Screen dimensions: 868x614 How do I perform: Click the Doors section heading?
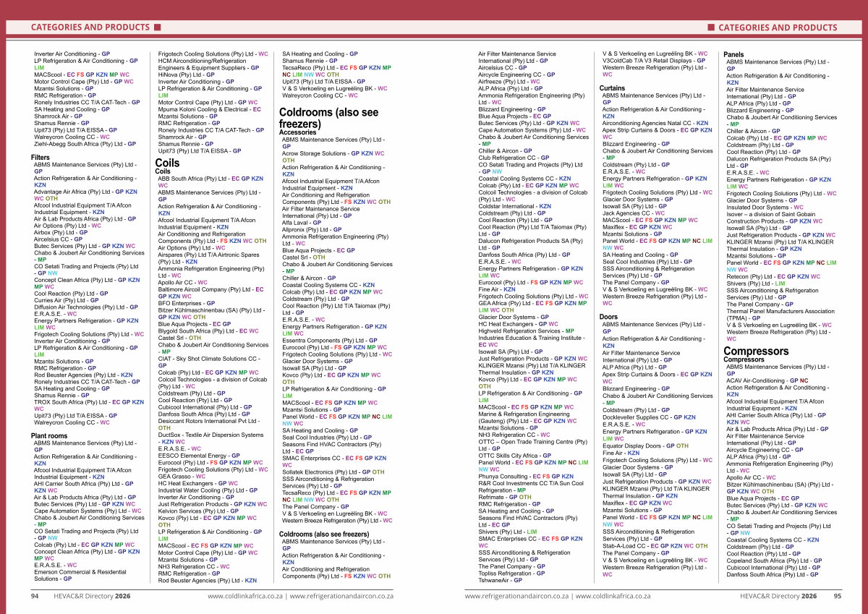[608, 317]
